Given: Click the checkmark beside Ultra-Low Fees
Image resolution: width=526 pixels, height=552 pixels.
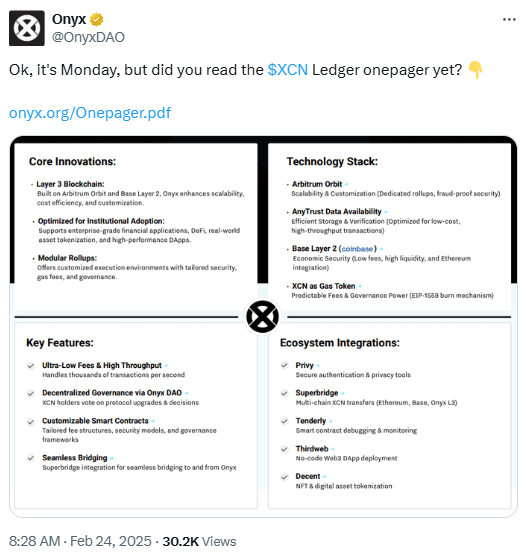Looking at the screenshot, I should pos(31,366).
